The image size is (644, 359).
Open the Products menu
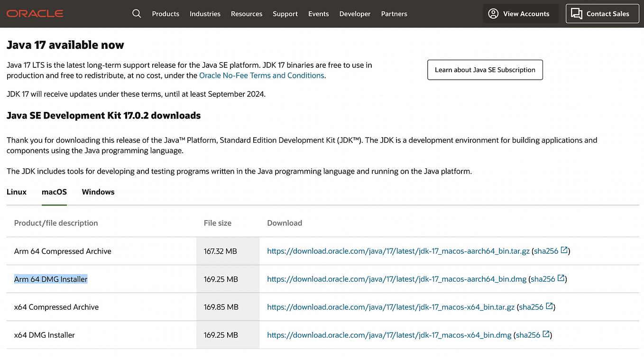(x=166, y=14)
